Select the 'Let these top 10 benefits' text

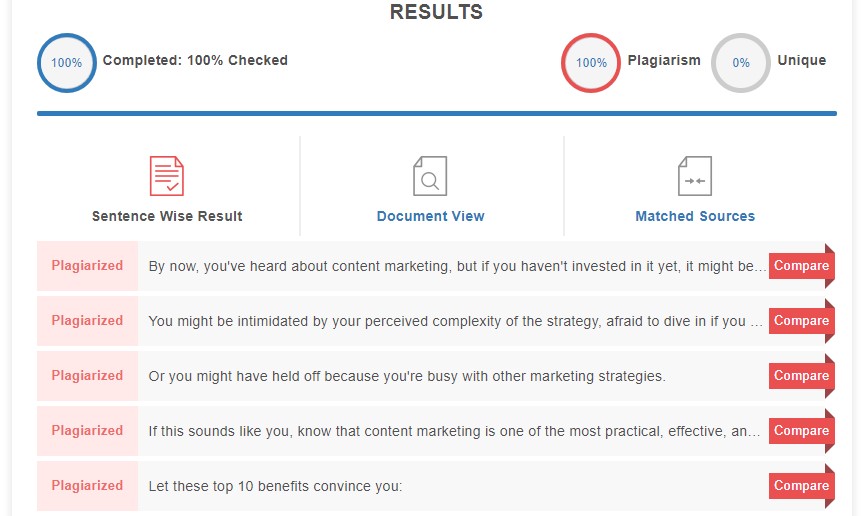pyautogui.click(x=275, y=486)
